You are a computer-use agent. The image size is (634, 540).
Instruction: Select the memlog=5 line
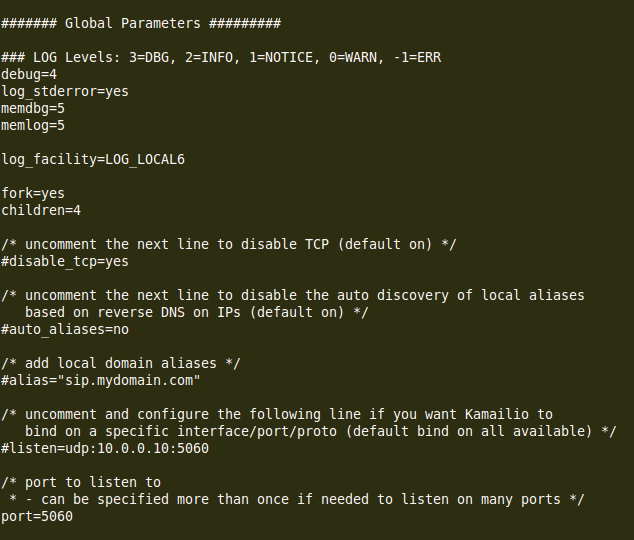33,125
